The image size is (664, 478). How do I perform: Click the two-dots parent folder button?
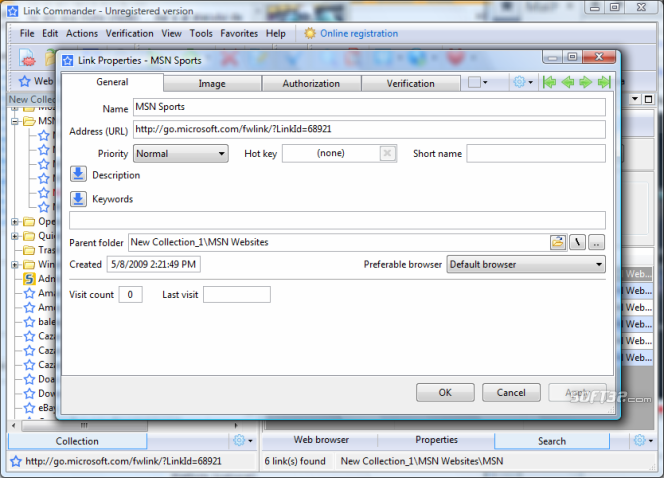[596, 242]
